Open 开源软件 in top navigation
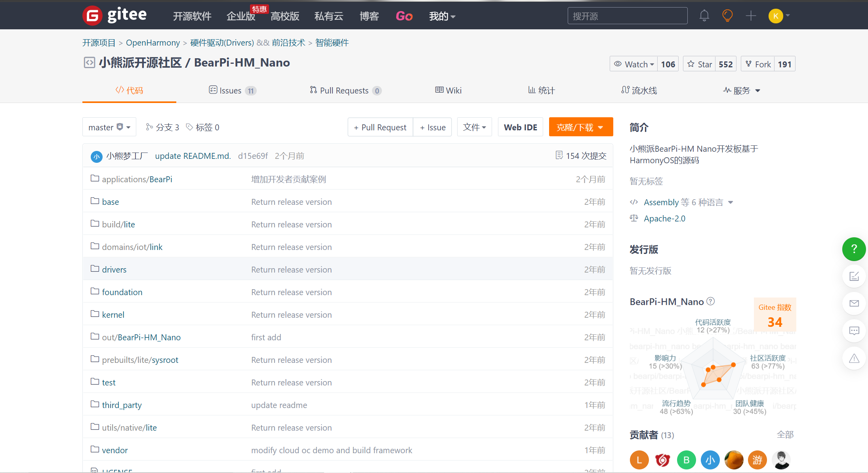Image resolution: width=868 pixels, height=473 pixels. [192, 16]
